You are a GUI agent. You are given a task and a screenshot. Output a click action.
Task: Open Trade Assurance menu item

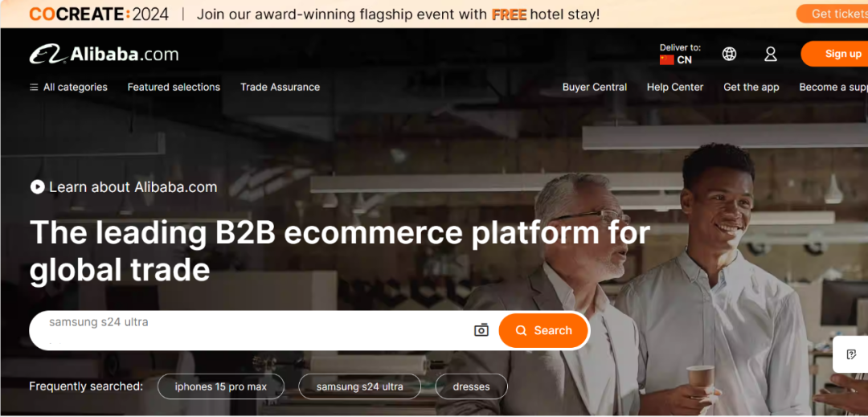tap(280, 87)
